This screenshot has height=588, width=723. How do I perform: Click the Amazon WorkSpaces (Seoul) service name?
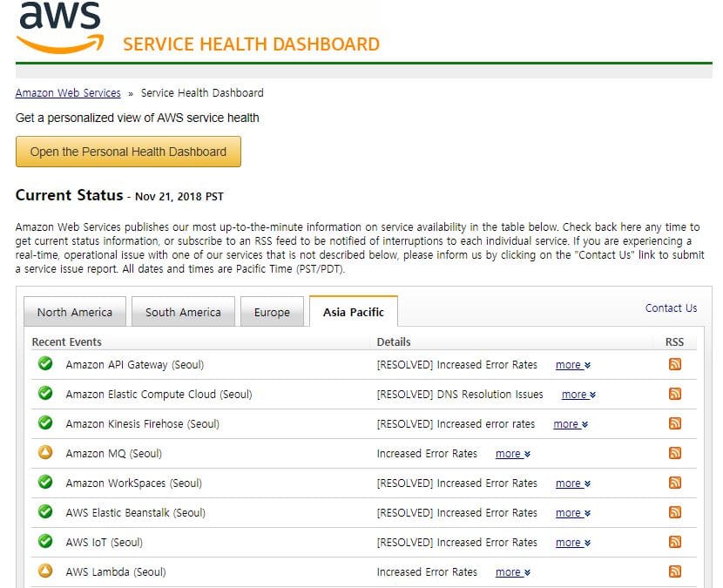point(134,483)
